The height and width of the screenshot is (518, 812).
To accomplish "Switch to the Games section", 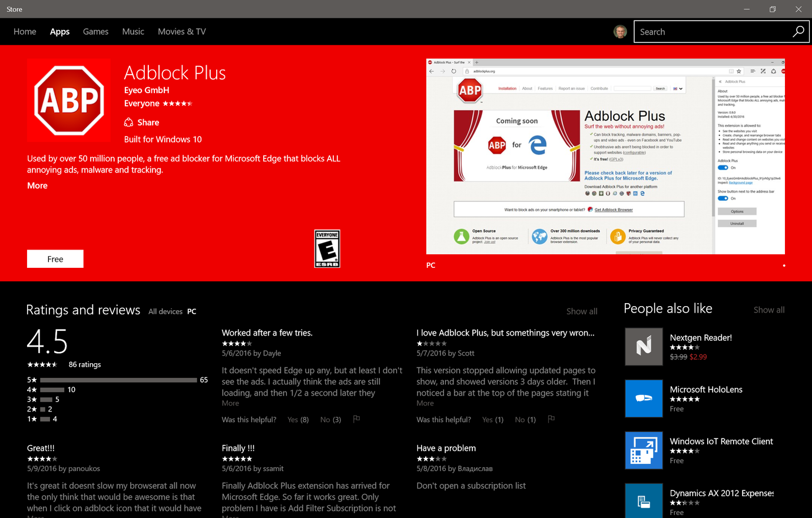I will 95,31.
